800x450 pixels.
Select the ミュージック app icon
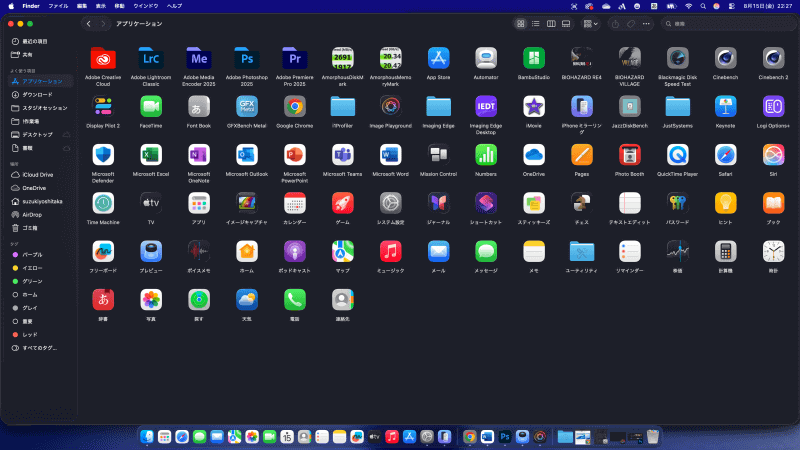click(x=390, y=252)
